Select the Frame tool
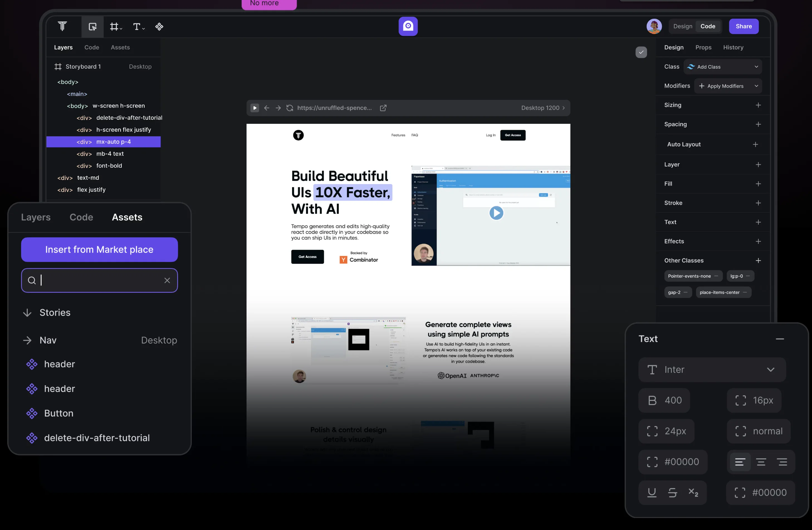The height and width of the screenshot is (530, 812). (x=115, y=26)
